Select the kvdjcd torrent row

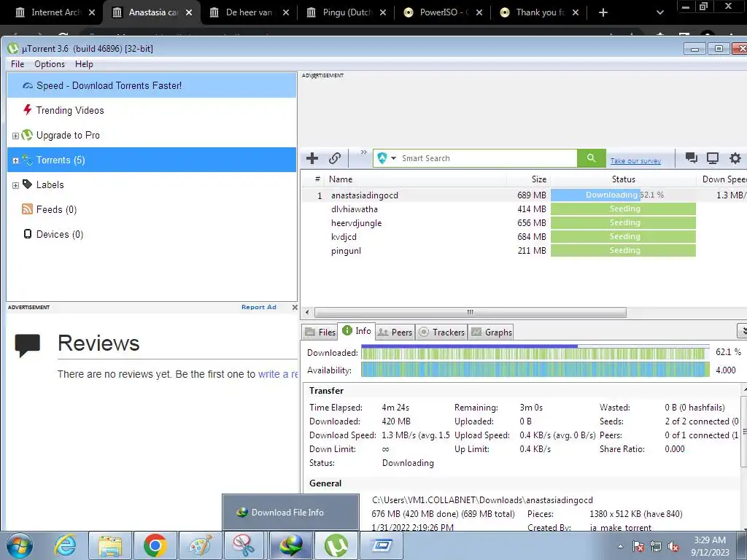(x=524, y=237)
